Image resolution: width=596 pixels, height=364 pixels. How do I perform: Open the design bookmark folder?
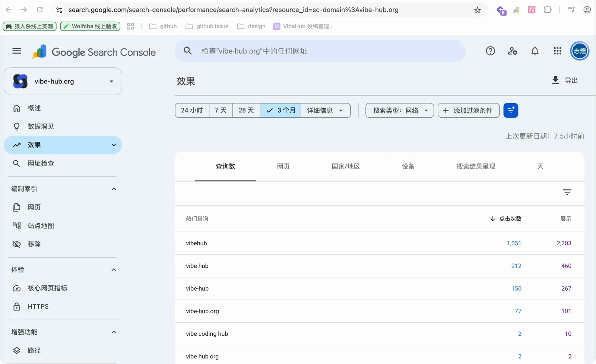click(251, 26)
